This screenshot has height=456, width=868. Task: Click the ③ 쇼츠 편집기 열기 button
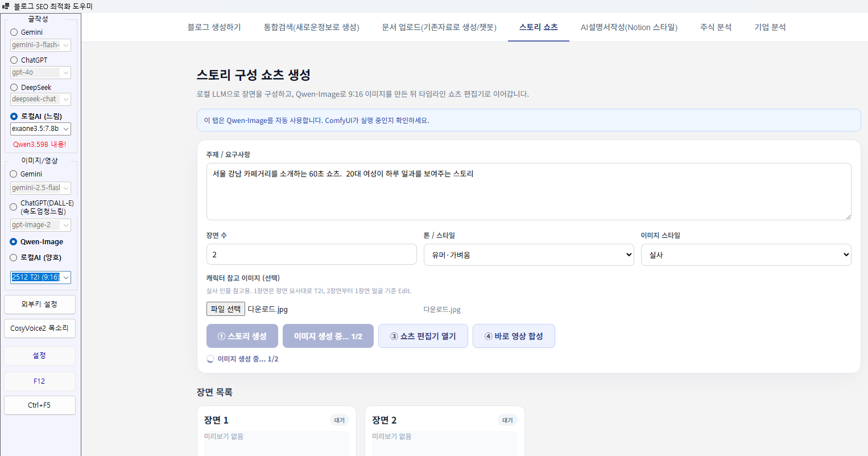tap(423, 336)
